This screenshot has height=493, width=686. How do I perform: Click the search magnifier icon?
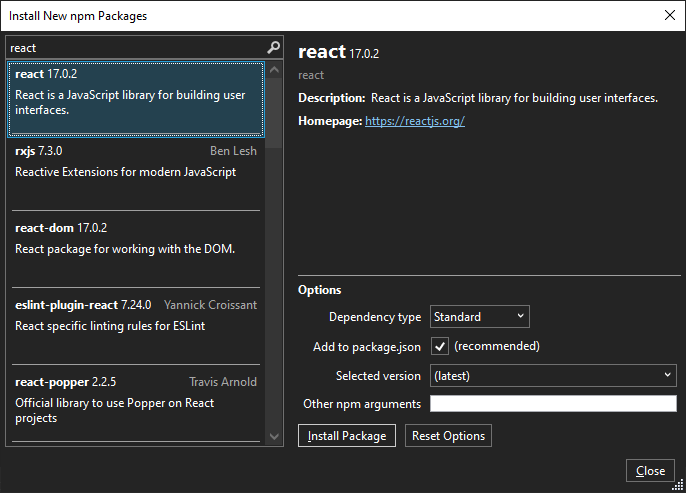(273, 47)
